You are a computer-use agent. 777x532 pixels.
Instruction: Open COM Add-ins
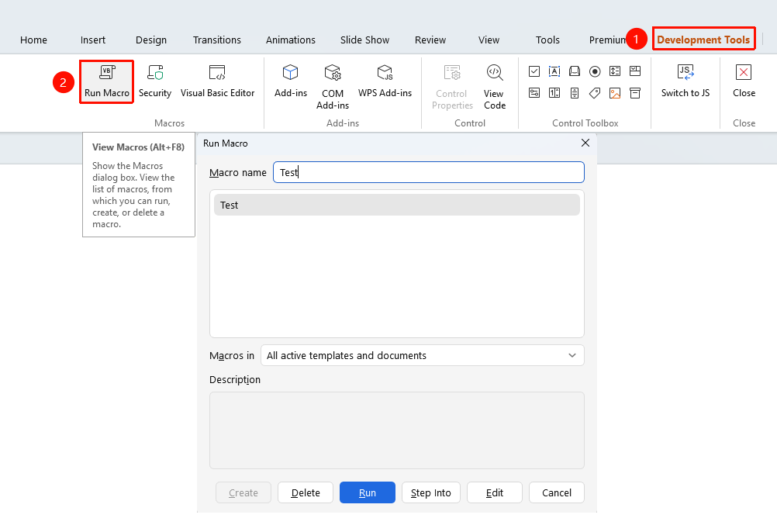point(333,87)
